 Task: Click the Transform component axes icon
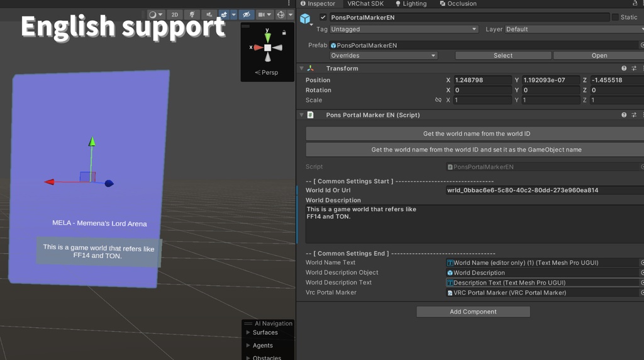point(311,68)
